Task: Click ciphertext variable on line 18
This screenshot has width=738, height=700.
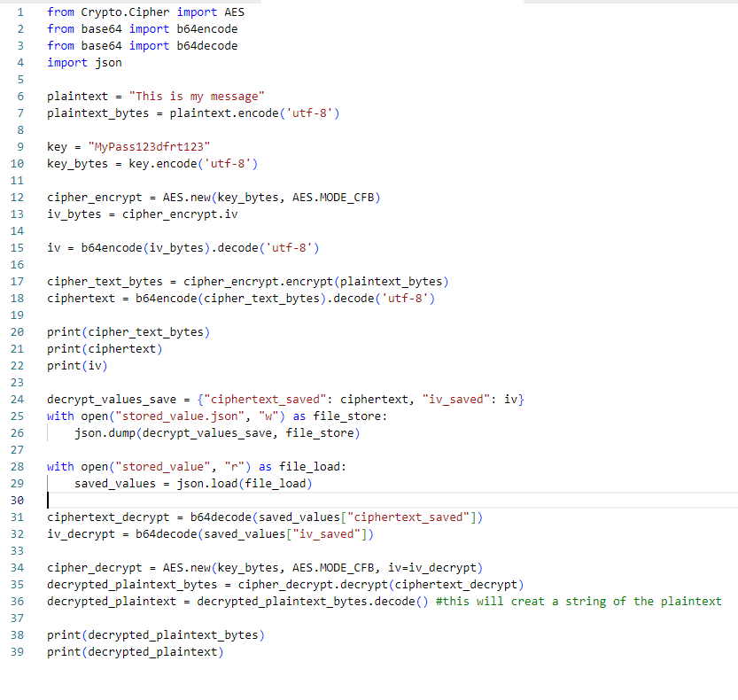Action: [81, 299]
